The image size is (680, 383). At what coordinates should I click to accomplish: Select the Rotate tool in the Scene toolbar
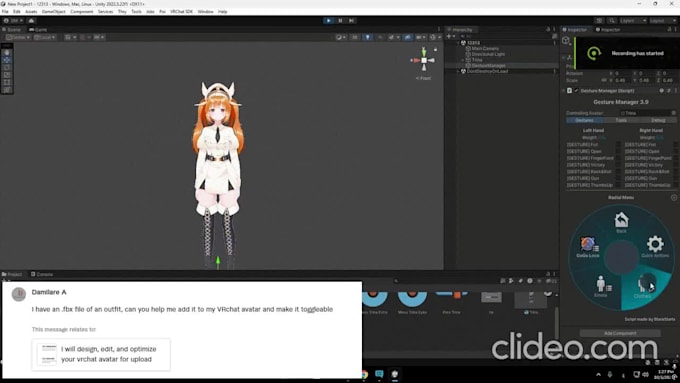(7, 67)
